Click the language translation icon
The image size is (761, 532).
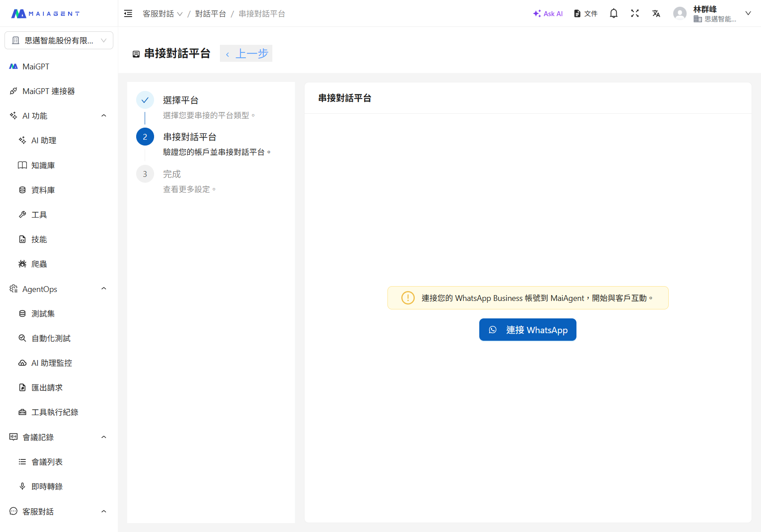[x=656, y=13]
